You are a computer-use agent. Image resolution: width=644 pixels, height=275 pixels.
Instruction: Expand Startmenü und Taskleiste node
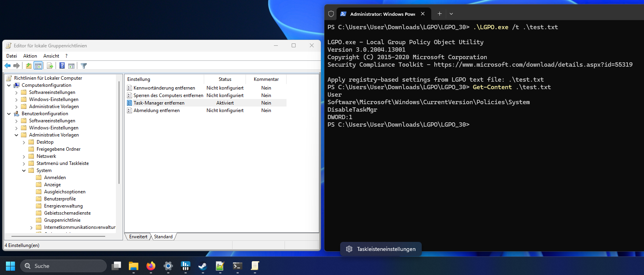24,163
